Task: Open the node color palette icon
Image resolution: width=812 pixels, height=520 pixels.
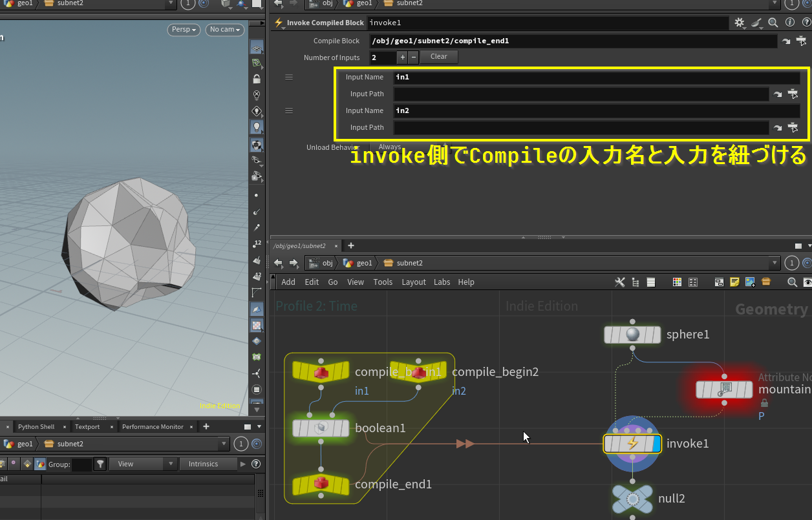Action: [x=678, y=282]
